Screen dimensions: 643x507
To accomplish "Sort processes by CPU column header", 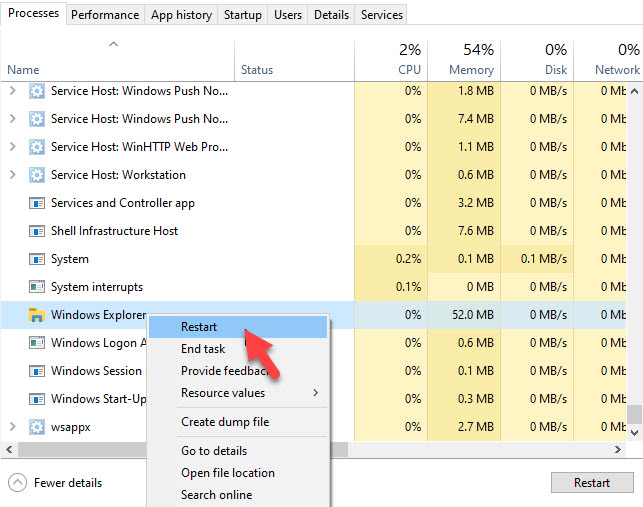I will (391, 60).
